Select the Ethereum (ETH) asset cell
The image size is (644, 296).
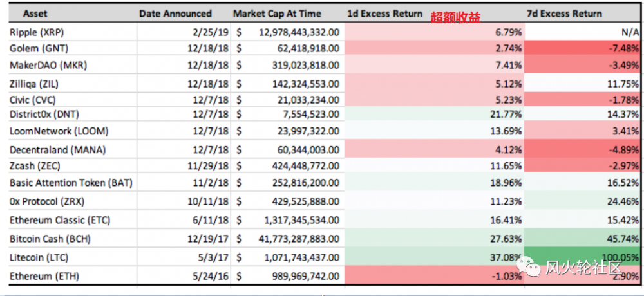(41, 276)
